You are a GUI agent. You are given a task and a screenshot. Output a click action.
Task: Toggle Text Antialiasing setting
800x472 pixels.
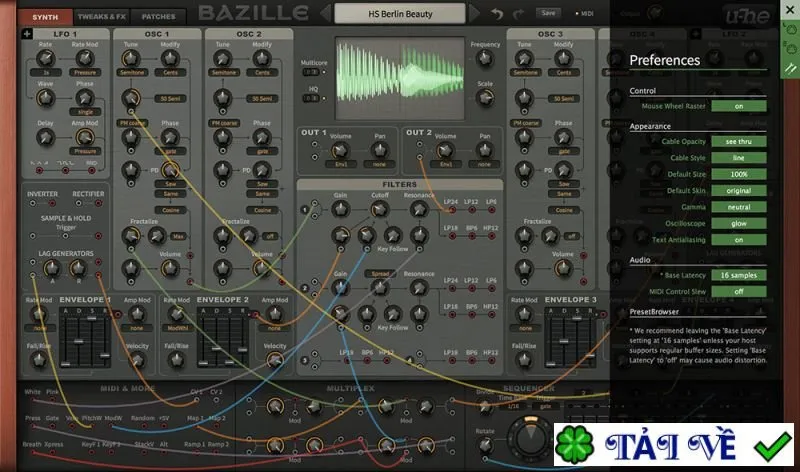(739, 240)
